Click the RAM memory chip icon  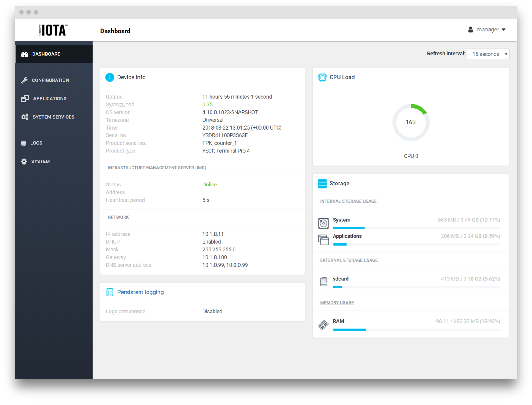(x=323, y=325)
